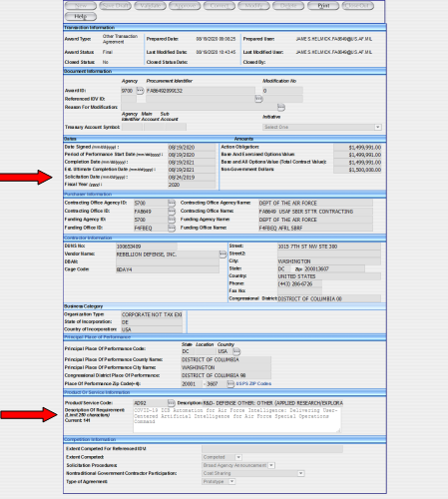The width and height of the screenshot is (448, 499).
Task: Click the Contractor Information section header
Action: click(224, 238)
